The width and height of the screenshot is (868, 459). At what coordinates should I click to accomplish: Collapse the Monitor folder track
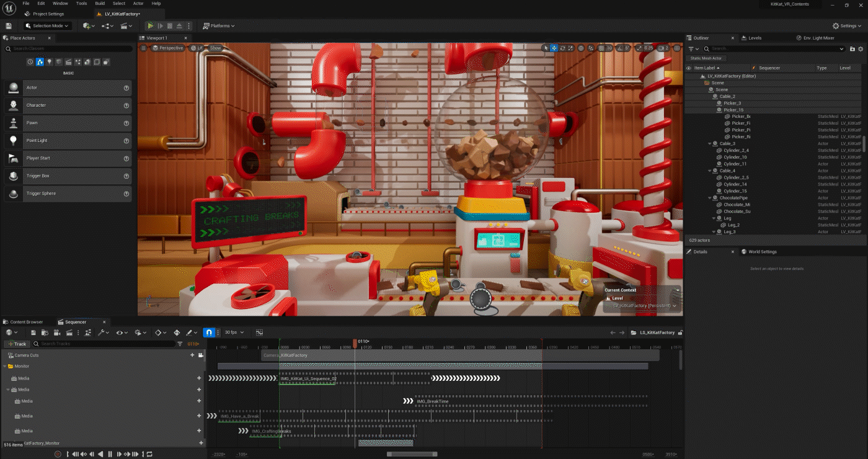click(5, 366)
